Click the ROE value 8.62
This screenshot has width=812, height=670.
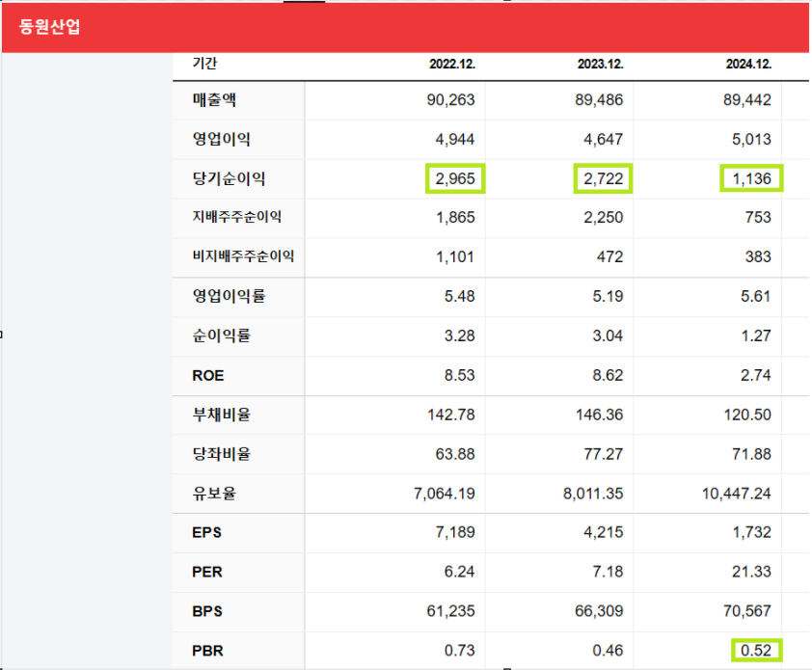coord(608,374)
